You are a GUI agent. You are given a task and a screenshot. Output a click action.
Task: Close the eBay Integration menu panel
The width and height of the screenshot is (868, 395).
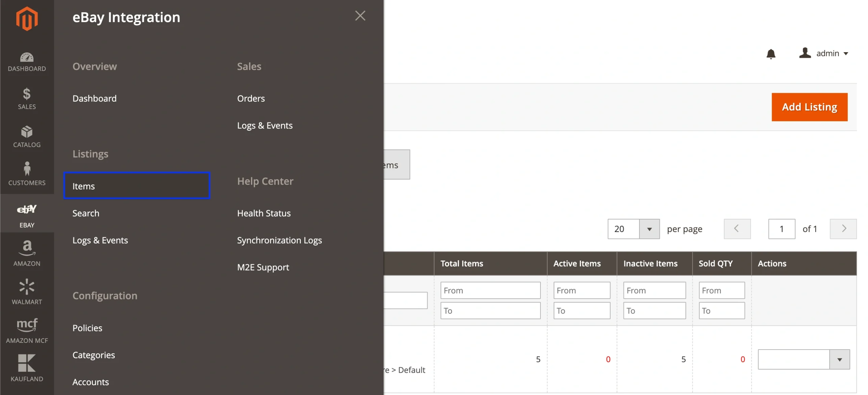tap(360, 16)
